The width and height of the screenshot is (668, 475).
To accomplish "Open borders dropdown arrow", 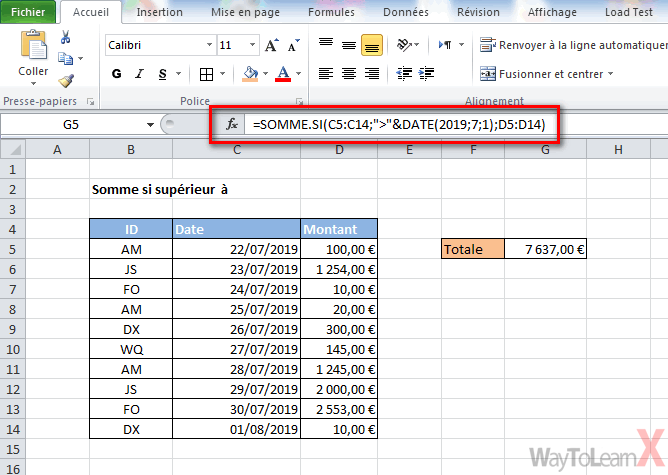I will pos(222,74).
